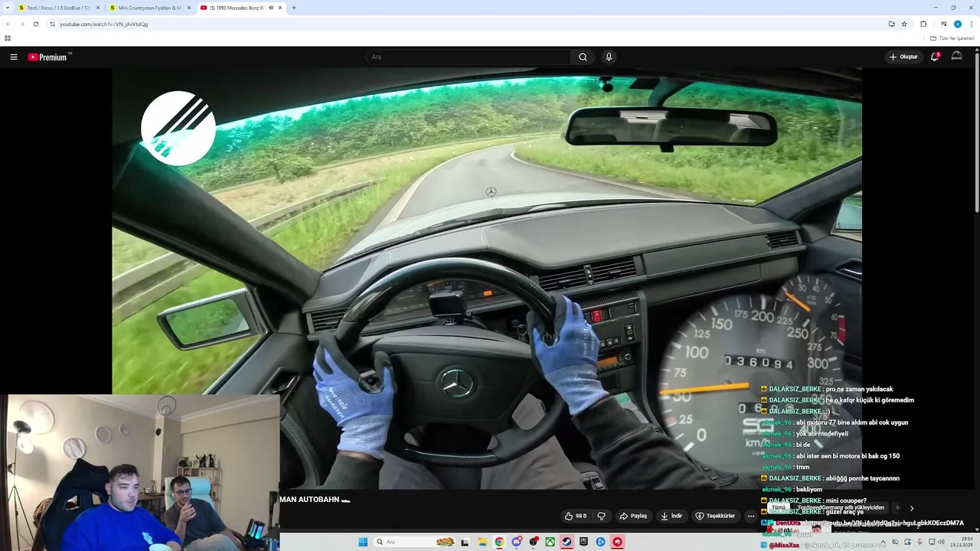
Task: Open Epic Games launcher from taskbar
Action: pos(583,542)
